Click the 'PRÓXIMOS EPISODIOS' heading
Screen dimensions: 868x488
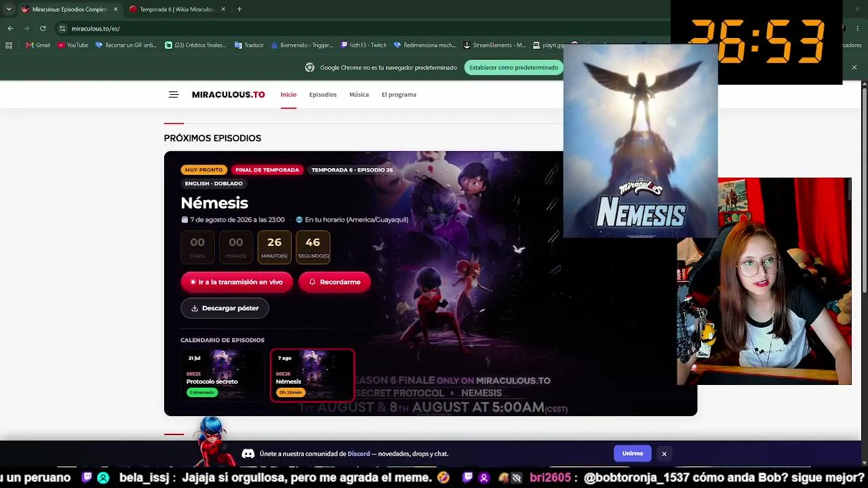[212, 138]
